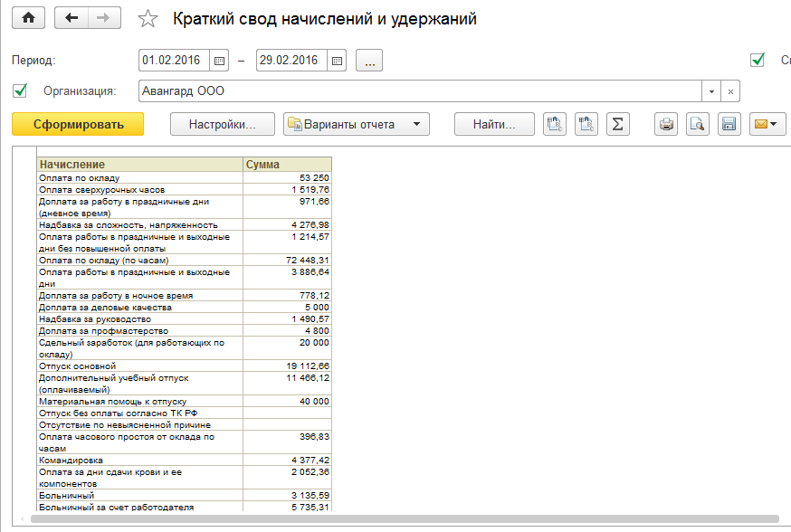Click the Home icon button
Screen dimensions: 791x532
(x=28, y=18)
